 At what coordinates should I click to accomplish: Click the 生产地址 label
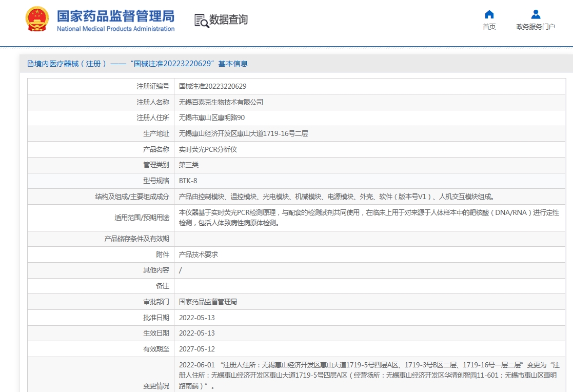(x=156, y=133)
